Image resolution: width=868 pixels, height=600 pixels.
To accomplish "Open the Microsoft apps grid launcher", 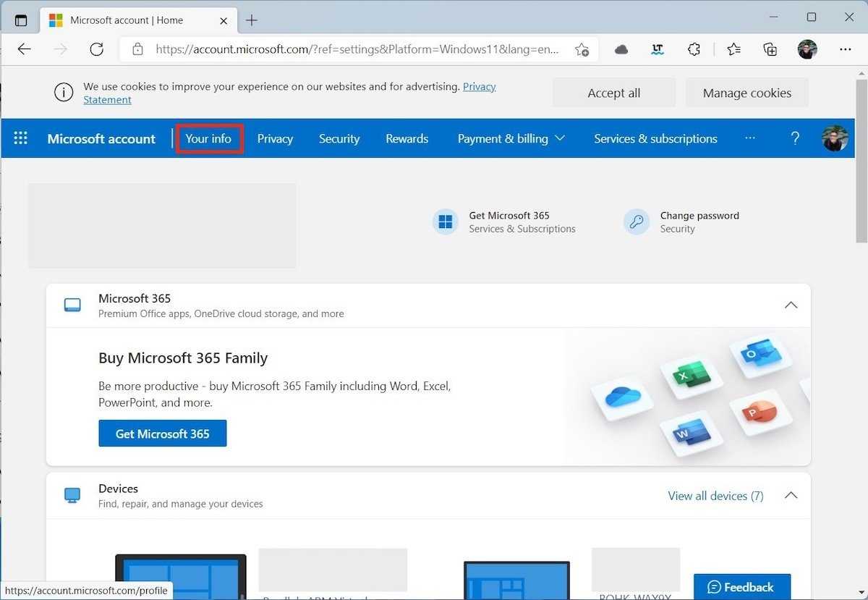I will (21, 138).
